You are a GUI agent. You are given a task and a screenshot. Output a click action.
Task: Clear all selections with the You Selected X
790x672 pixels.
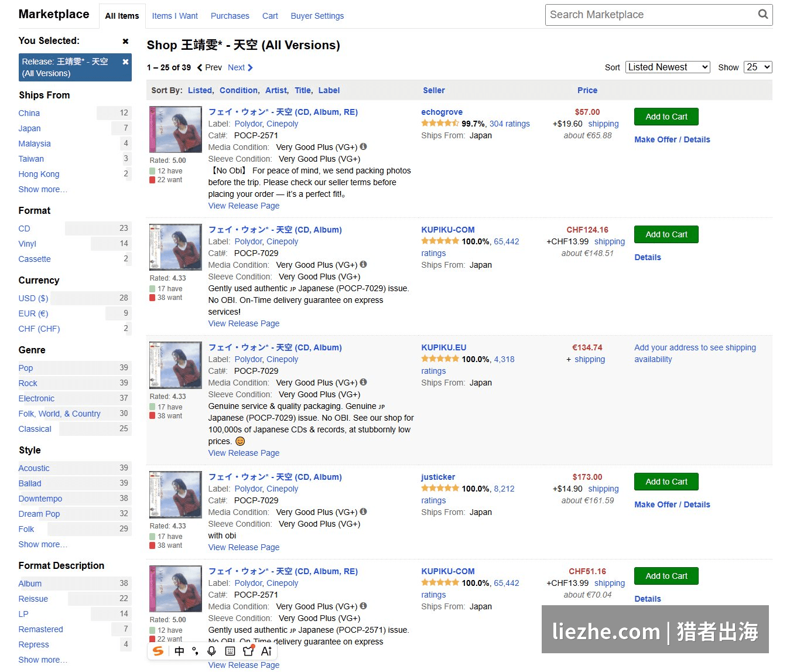click(x=125, y=41)
